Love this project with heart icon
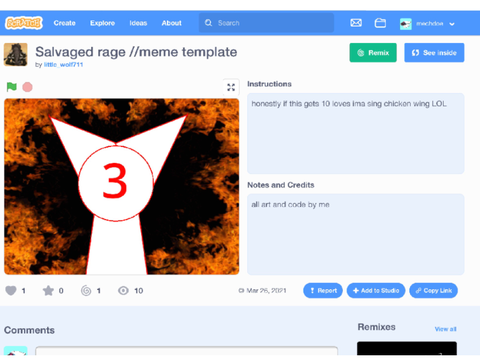Screen dimensions: 480x360 pyautogui.click(x=11, y=291)
